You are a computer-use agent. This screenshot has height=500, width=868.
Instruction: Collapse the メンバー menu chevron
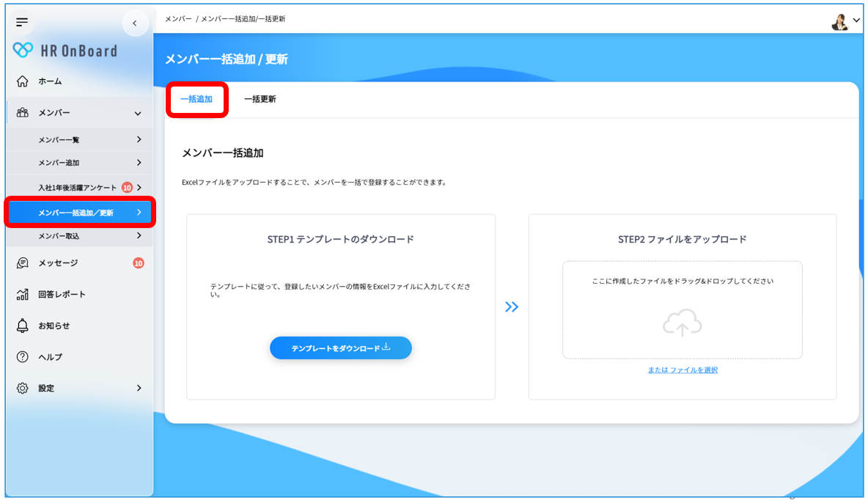[138, 114]
